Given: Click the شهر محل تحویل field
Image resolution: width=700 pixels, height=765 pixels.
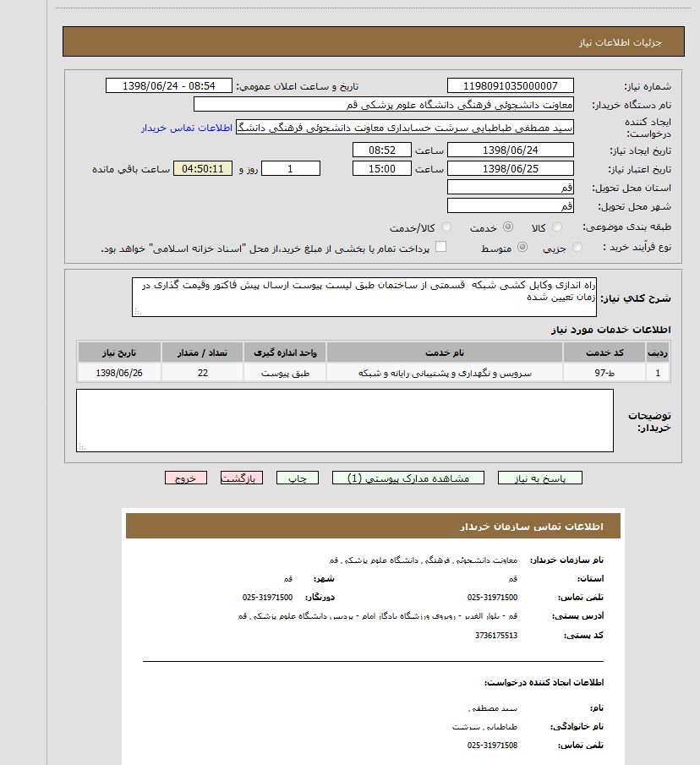Looking at the screenshot, I should point(510,205).
